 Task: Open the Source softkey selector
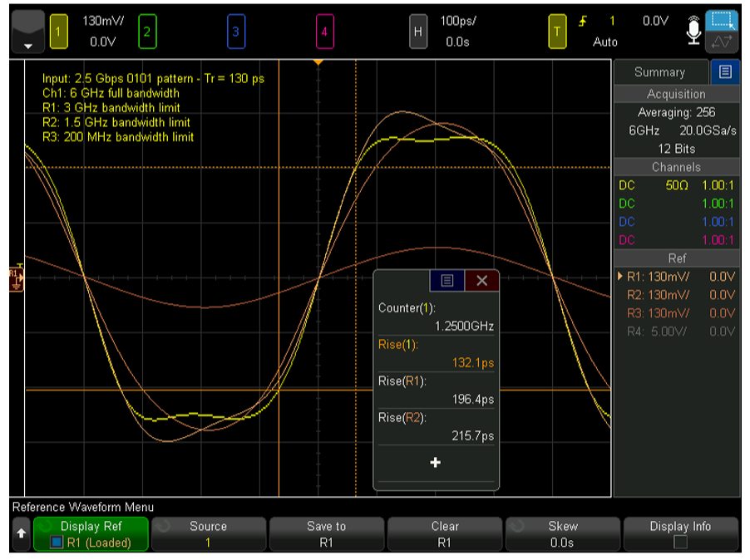pyautogui.click(x=208, y=533)
